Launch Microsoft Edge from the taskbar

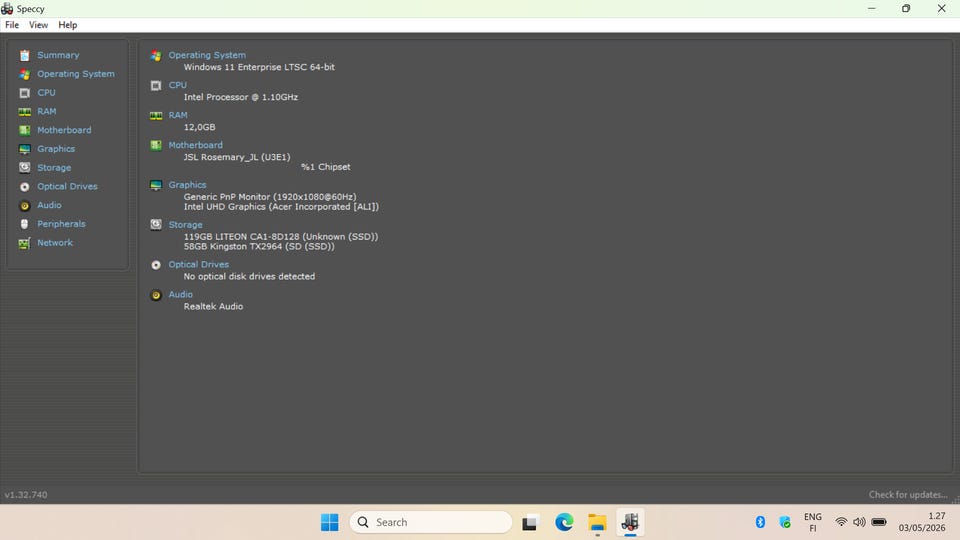pos(564,522)
